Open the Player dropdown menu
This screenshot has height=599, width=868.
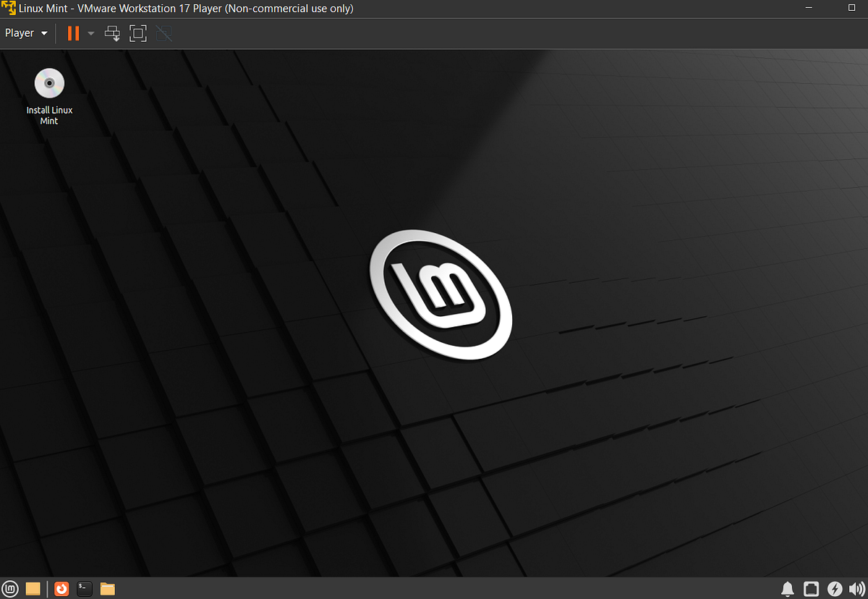point(26,33)
